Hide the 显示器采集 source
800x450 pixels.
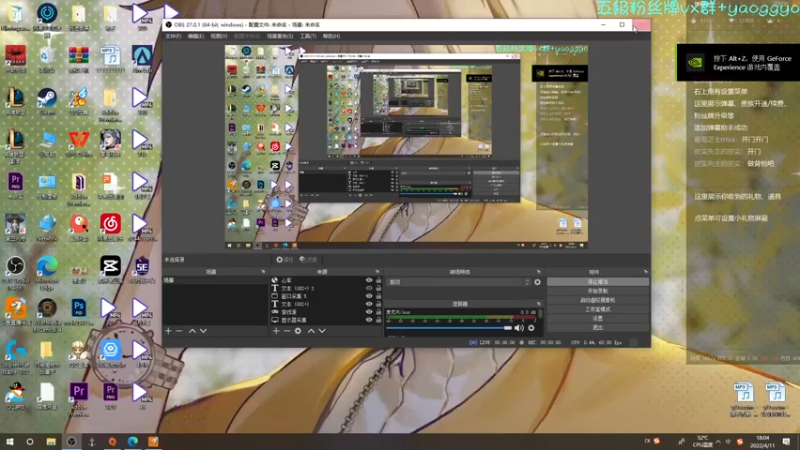369,320
